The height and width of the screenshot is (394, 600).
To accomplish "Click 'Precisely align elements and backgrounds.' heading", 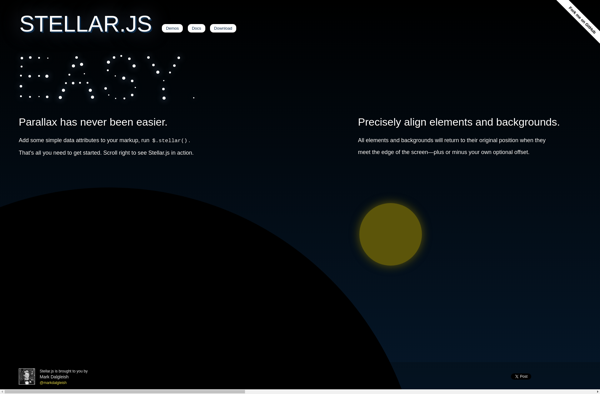I will click(458, 122).
